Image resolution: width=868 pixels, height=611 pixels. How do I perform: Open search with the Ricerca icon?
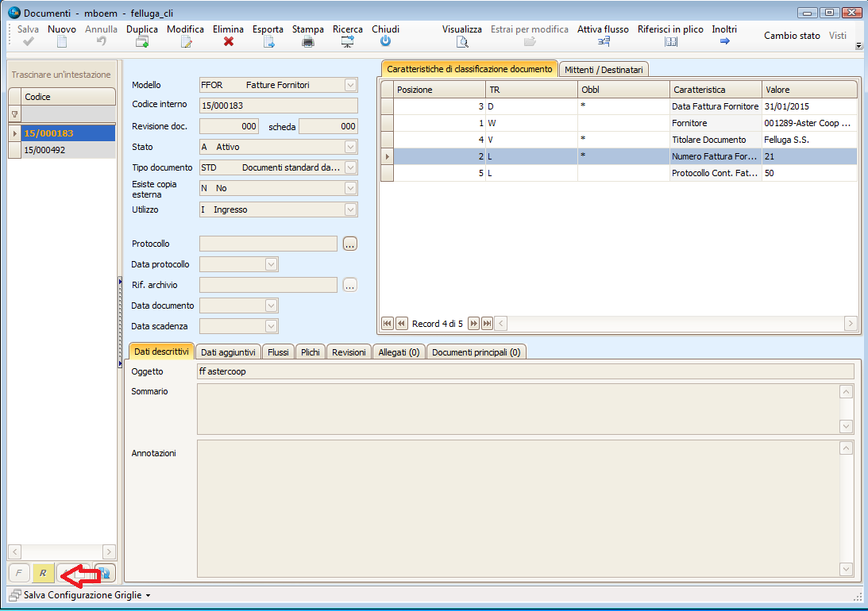point(348,41)
